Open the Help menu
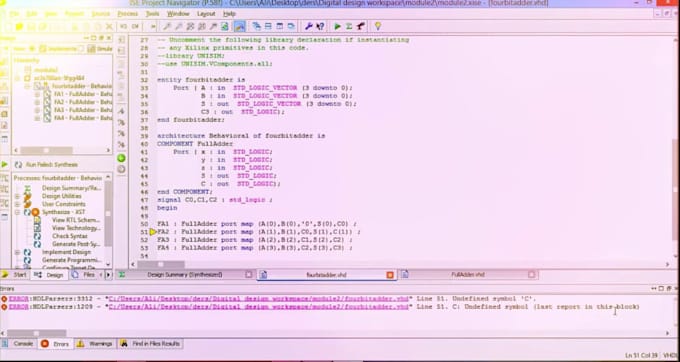Viewport: 680px width, 362px height. 229,14
